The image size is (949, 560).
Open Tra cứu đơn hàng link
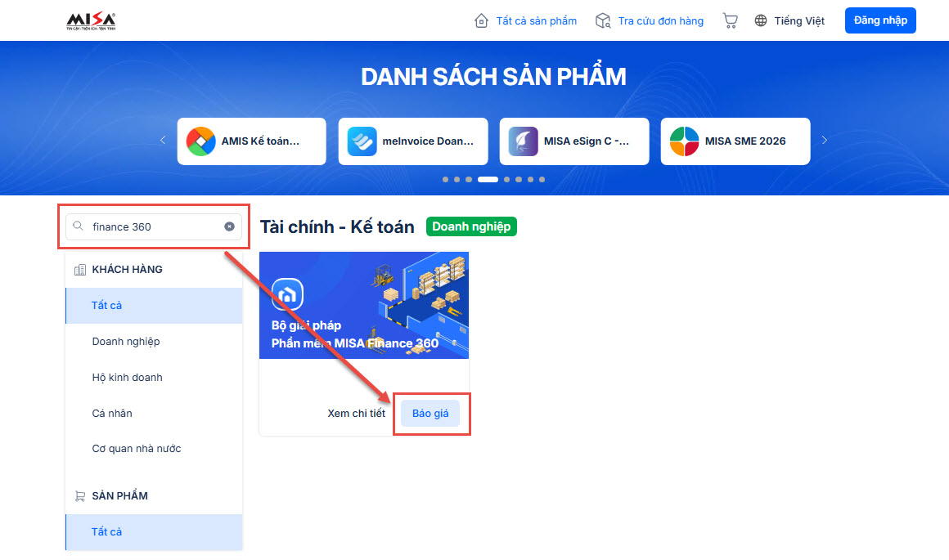[660, 21]
